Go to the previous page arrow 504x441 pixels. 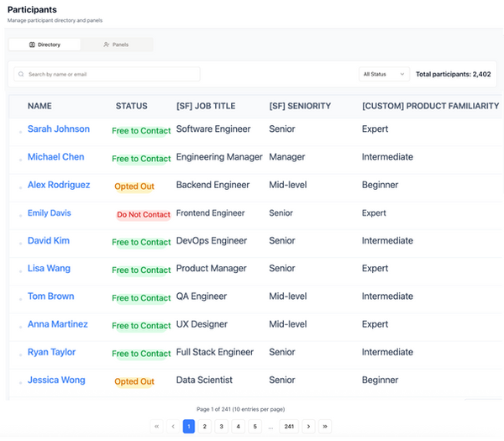(173, 427)
